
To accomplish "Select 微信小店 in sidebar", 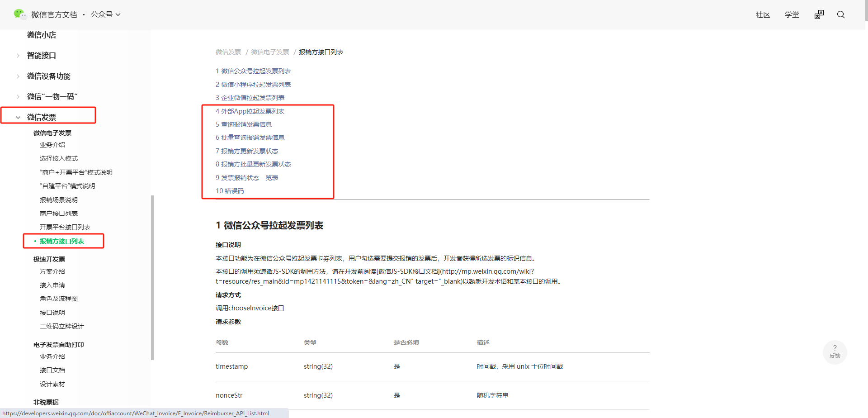I will [x=42, y=35].
